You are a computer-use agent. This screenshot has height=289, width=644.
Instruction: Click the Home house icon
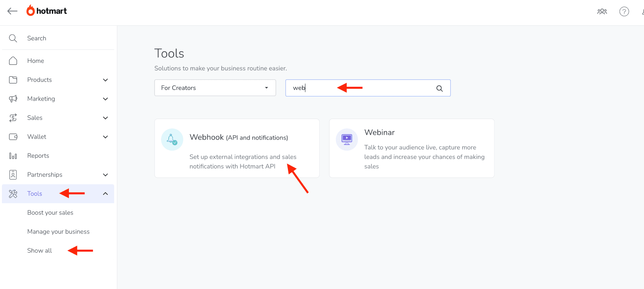tap(13, 61)
